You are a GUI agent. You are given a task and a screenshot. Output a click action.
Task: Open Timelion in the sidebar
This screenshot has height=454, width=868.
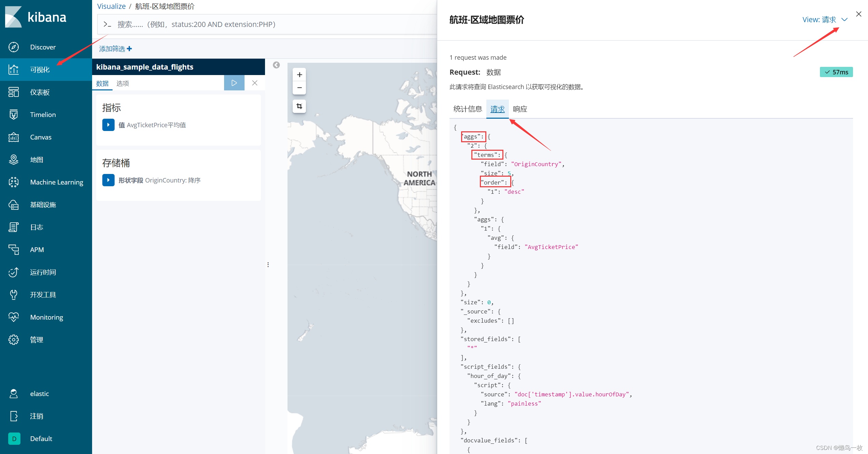click(x=43, y=115)
